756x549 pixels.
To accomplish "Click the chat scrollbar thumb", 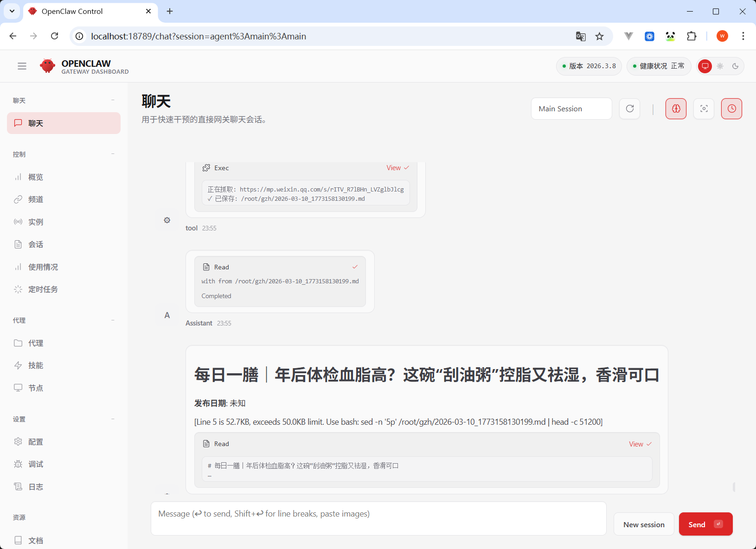I will pyautogui.click(x=734, y=487).
